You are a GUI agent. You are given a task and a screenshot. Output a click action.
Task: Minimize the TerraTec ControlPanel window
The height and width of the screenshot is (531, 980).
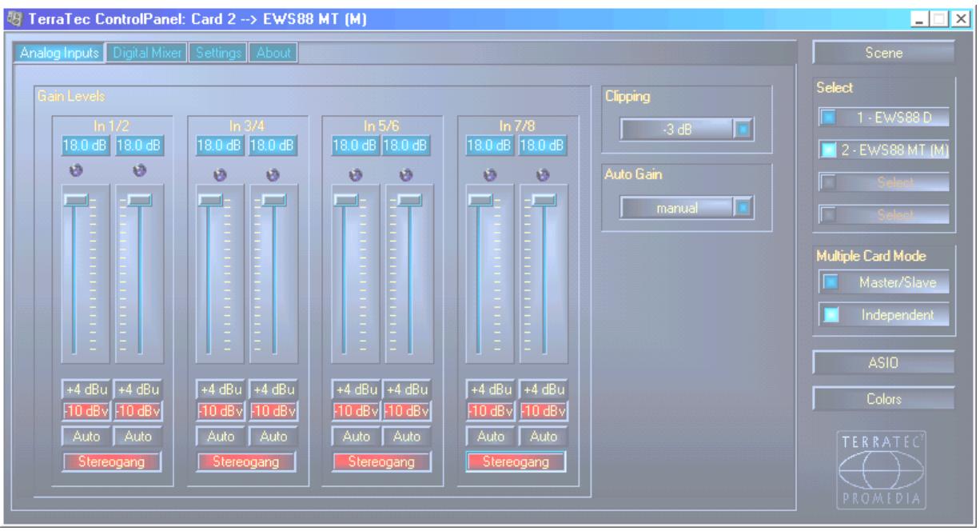tap(922, 18)
